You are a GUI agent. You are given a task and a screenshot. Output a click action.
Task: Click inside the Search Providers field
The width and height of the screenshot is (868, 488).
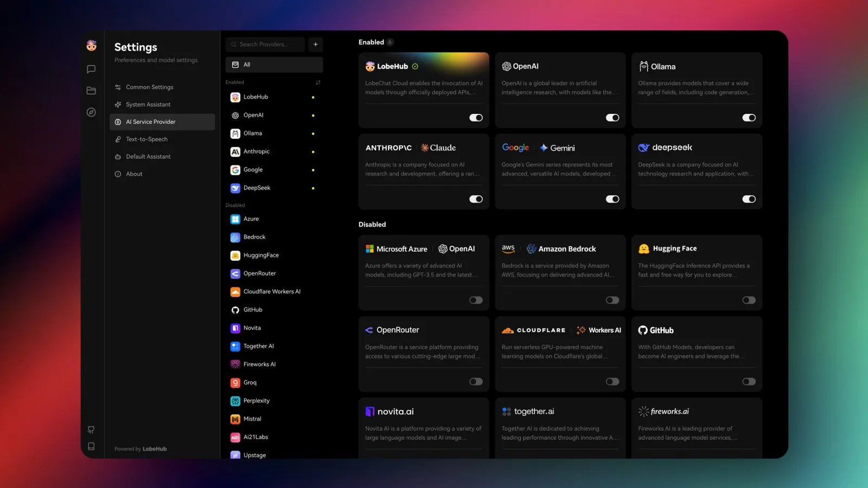[265, 44]
